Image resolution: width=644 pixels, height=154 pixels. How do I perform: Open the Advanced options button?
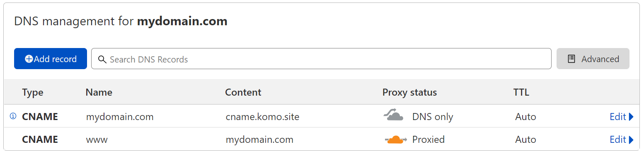coord(593,59)
